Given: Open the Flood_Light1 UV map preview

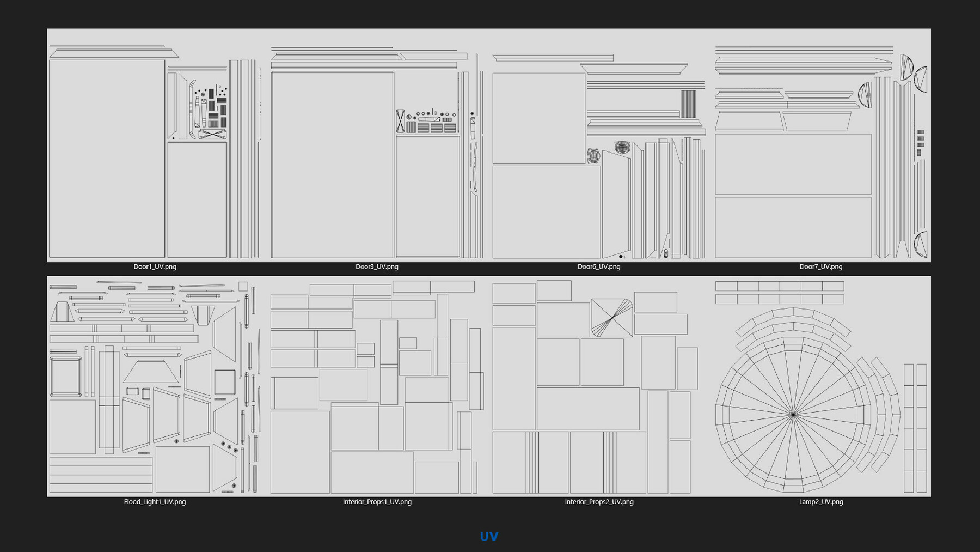Looking at the screenshot, I should click(x=152, y=387).
